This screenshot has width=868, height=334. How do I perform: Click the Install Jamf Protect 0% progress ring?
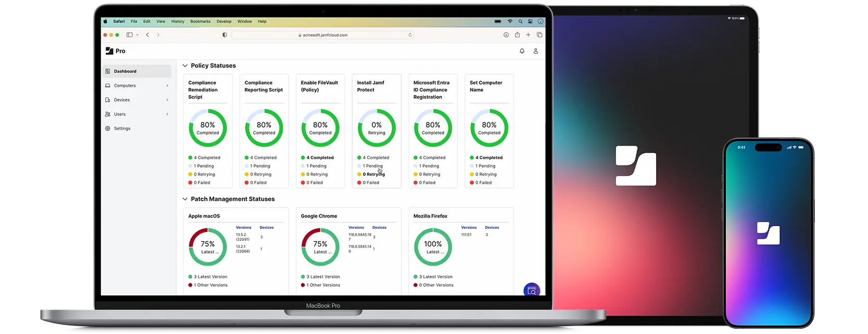(x=376, y=128)
